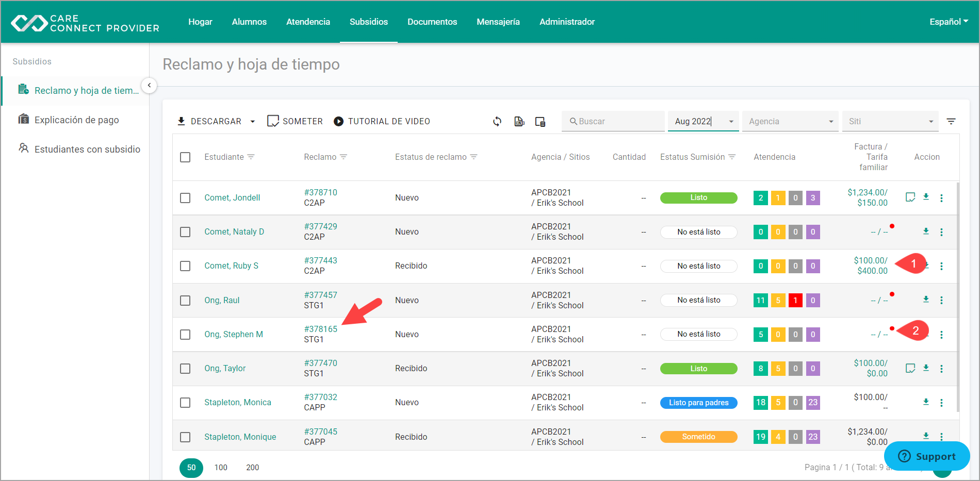Open the Español language dropdown
This screenshot has height=481, width=980.
pos(949,22)
